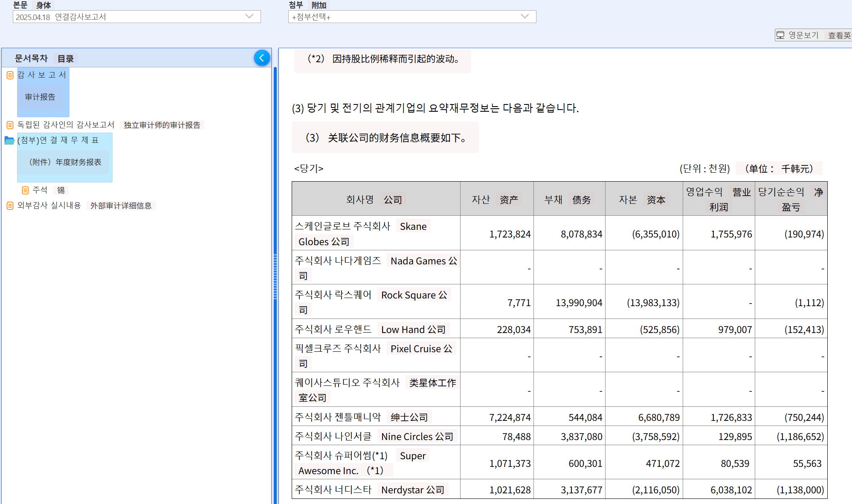Click the 부채 column header
The height and width of the screenshot is (504, 852).
[569, 199]
